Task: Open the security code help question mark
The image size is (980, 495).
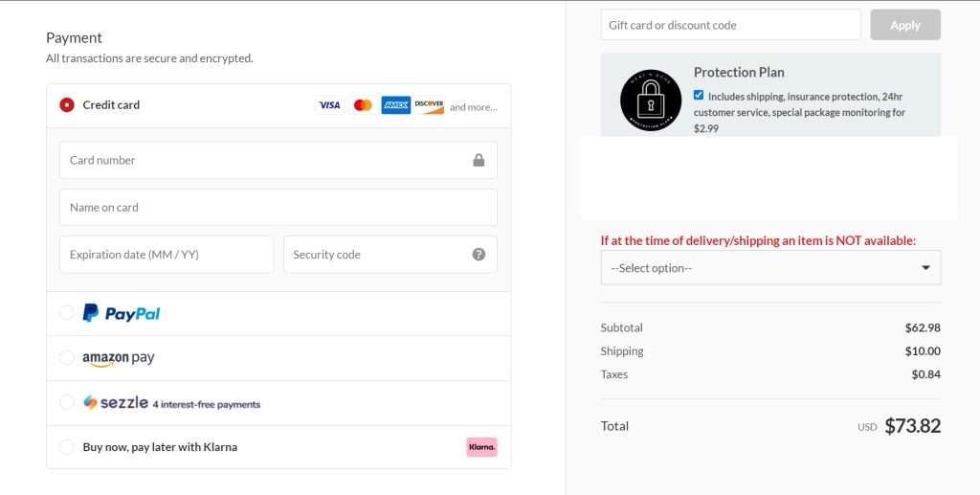Action: (x=479, y=255)
